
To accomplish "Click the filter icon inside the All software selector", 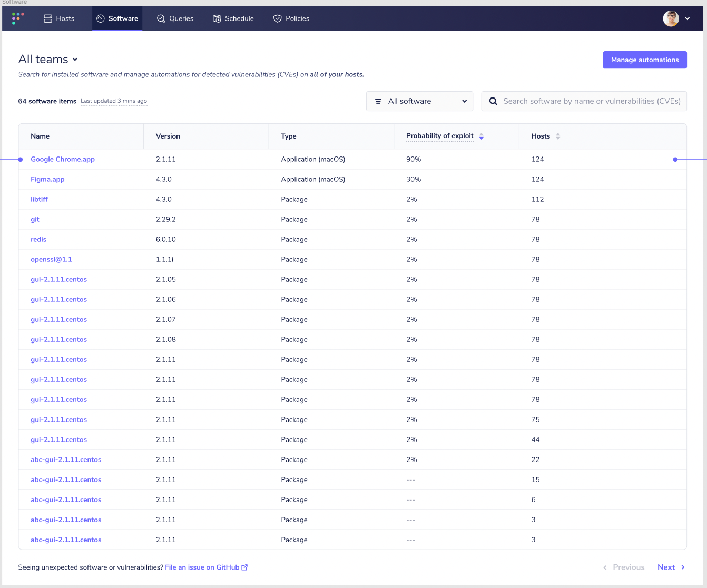I will [378, 101].
